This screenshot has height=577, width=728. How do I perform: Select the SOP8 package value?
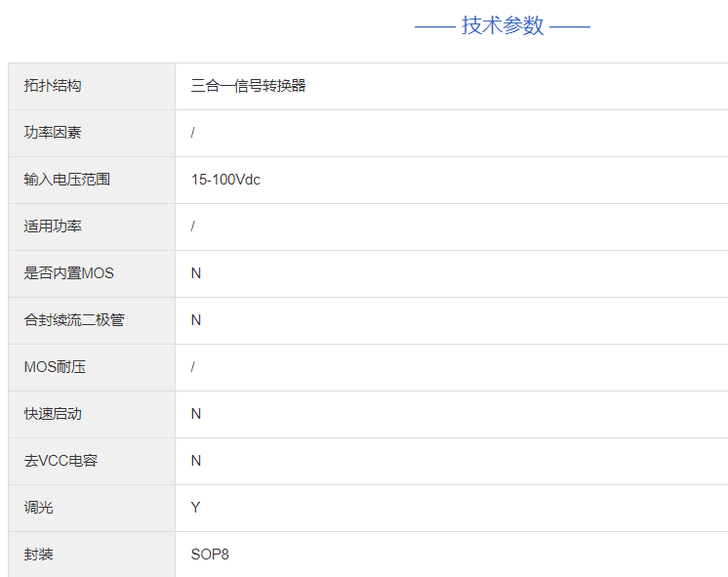[x=210, y=555]
